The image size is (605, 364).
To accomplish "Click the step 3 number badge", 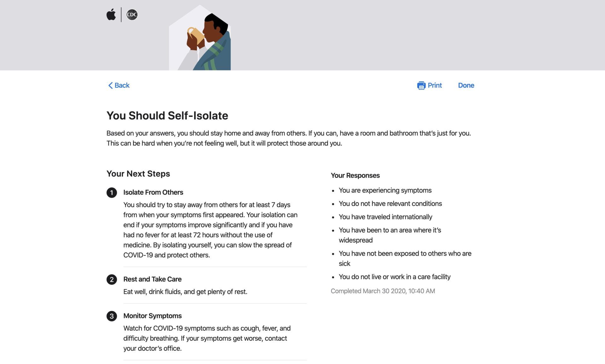I will point(112,316).
